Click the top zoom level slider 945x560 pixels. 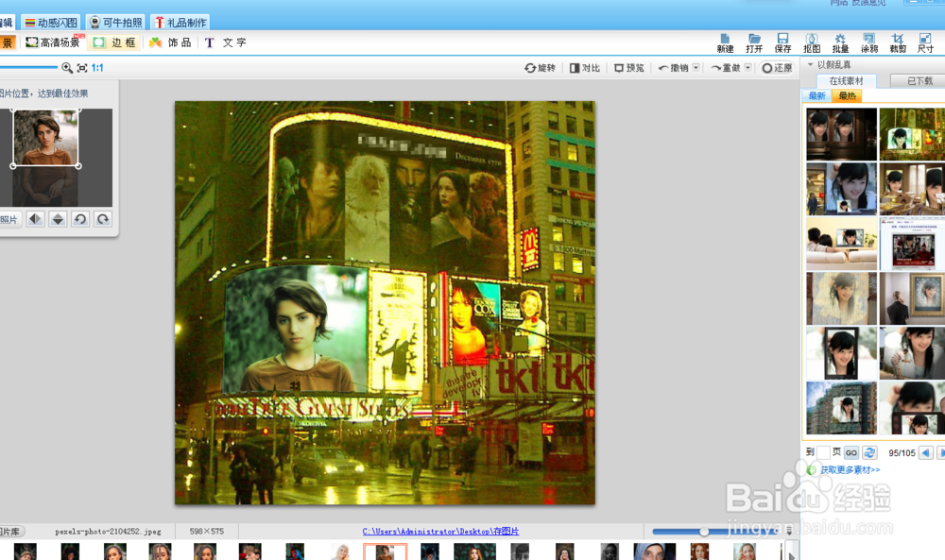tap(28, 67)
